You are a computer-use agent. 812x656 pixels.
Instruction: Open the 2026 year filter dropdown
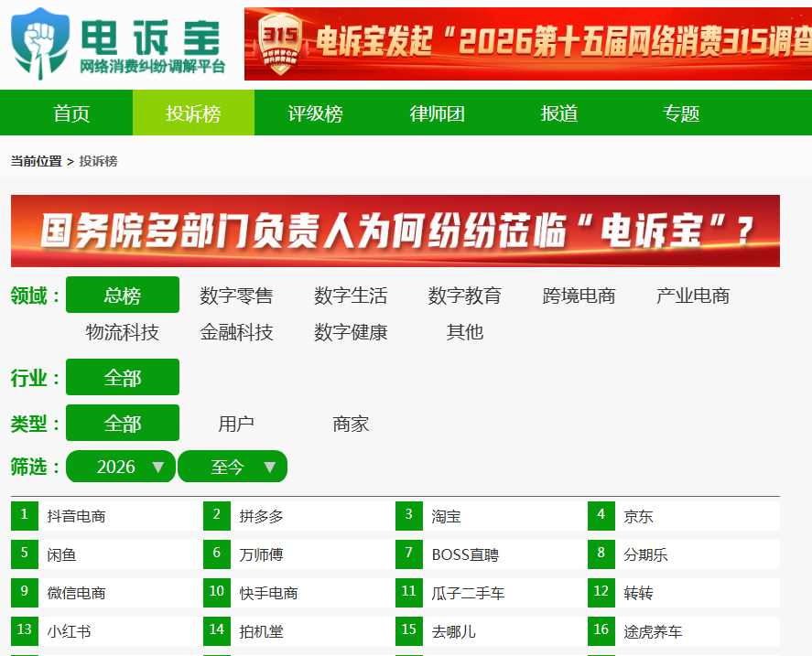(x=121, y=467)
